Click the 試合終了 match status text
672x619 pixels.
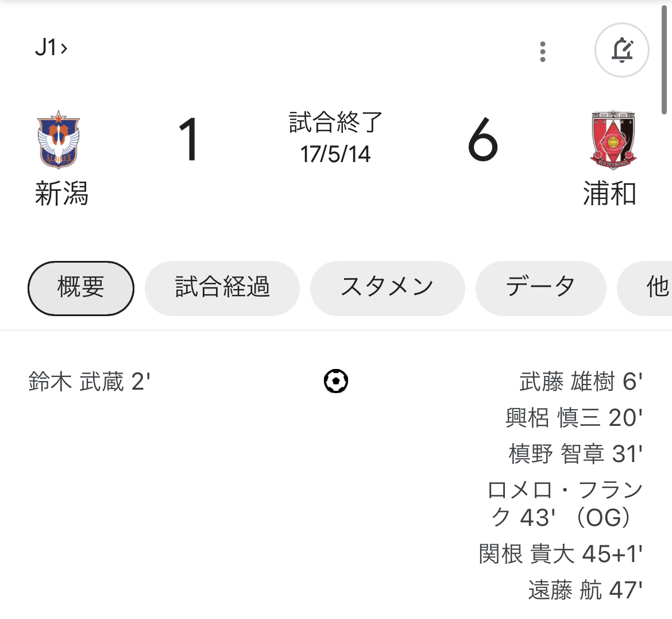coord(335,122)
